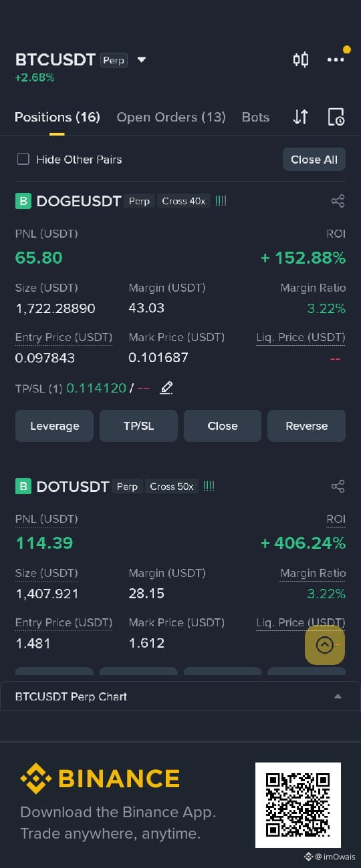Expand the BTCUSDT Perp Chart panel
Viewport: 361px width, 868px height.
point(180,696)
